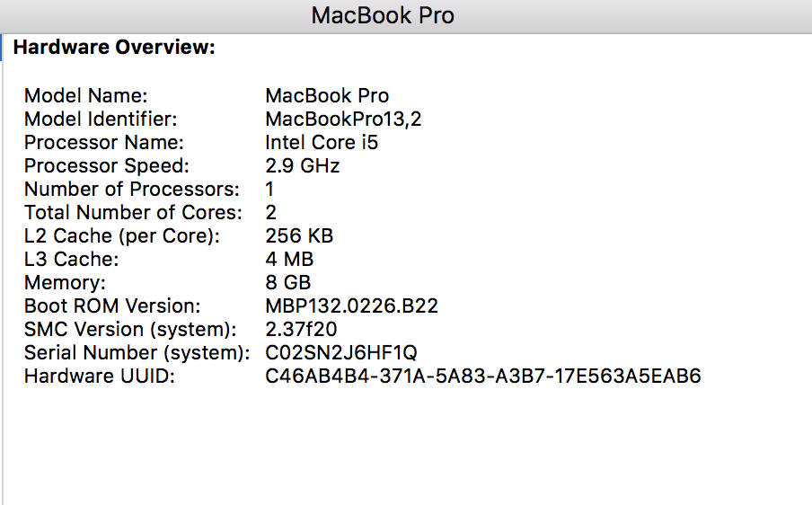Select the 256 KB L2 cache value
Viewport: 812px width, 505px height.
(x=299, y=235)
